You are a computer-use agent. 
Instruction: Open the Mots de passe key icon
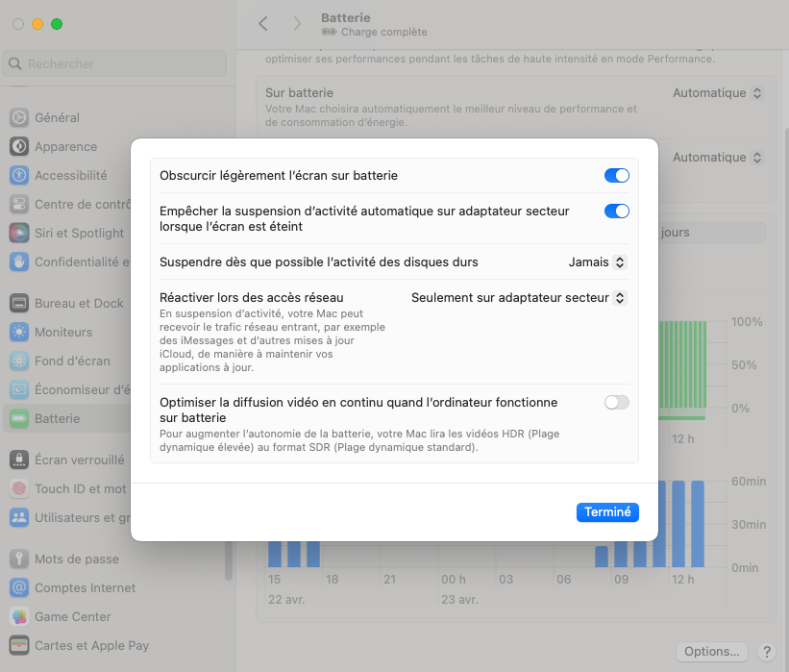pos(19,559)
